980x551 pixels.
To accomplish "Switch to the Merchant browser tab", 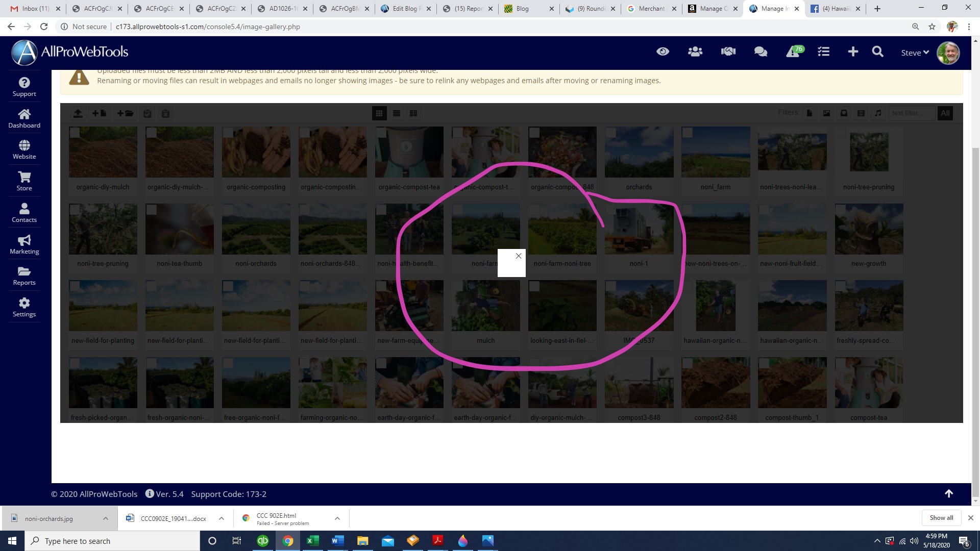I will click(x=651, y=9).
